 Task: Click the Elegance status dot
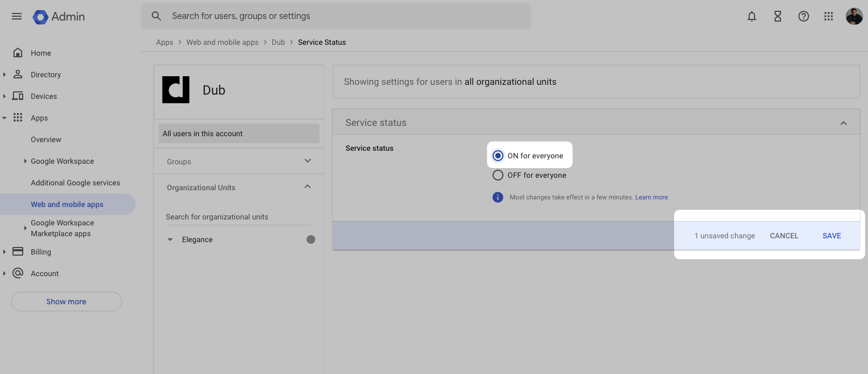[311, 239]
